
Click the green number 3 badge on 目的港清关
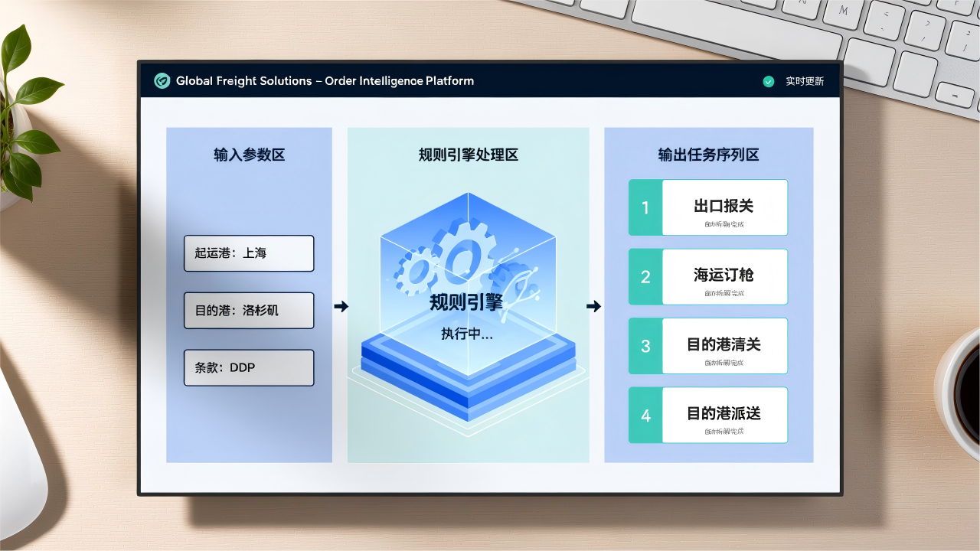[x=645, y=345]
